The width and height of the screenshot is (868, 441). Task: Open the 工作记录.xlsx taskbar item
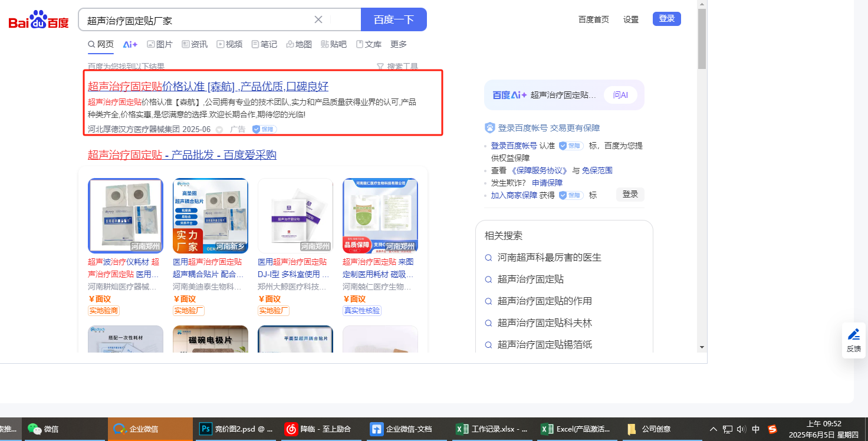492,429
